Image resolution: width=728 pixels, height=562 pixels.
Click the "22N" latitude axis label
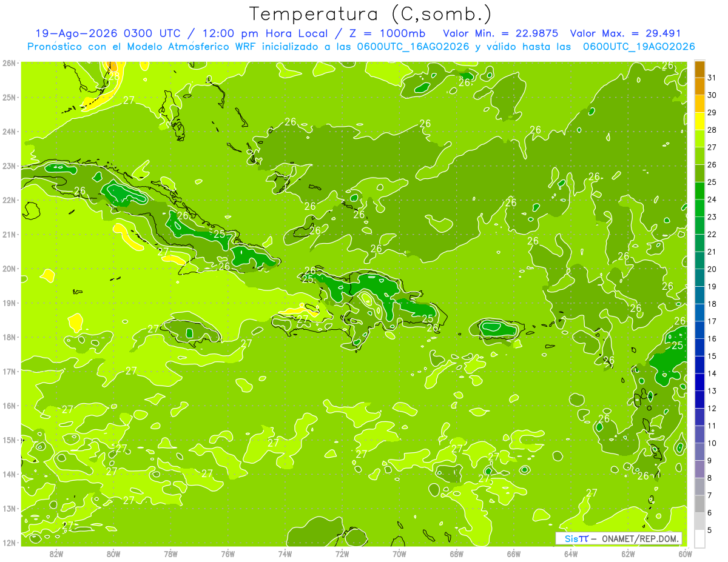[8, 200]
